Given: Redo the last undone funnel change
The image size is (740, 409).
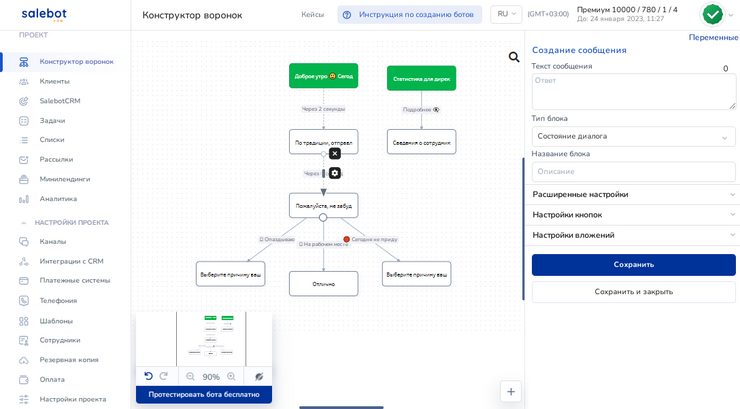Looking at the screenshot, I should [x=164, y=377].
